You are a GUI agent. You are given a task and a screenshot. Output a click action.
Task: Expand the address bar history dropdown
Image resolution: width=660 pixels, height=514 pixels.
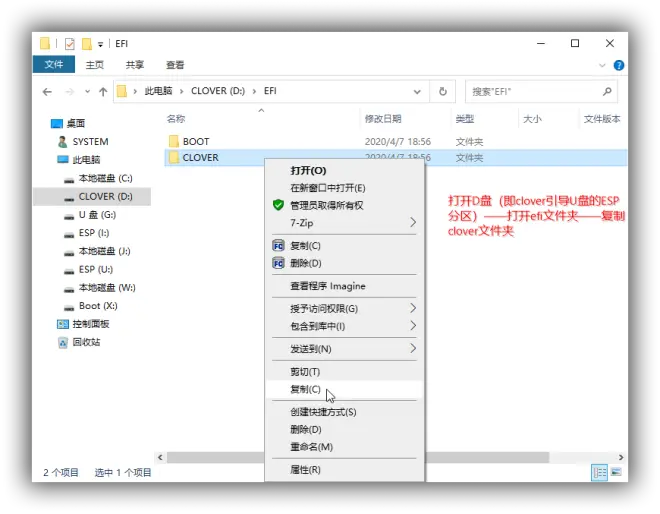(417, 91)
